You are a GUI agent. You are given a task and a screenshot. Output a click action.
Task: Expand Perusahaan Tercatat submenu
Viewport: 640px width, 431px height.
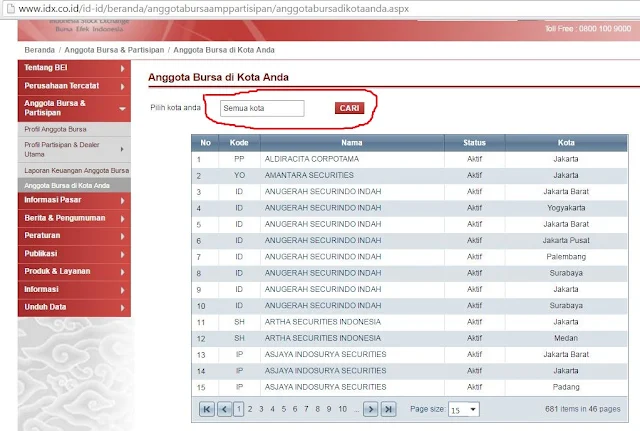(x=122, y=86)
